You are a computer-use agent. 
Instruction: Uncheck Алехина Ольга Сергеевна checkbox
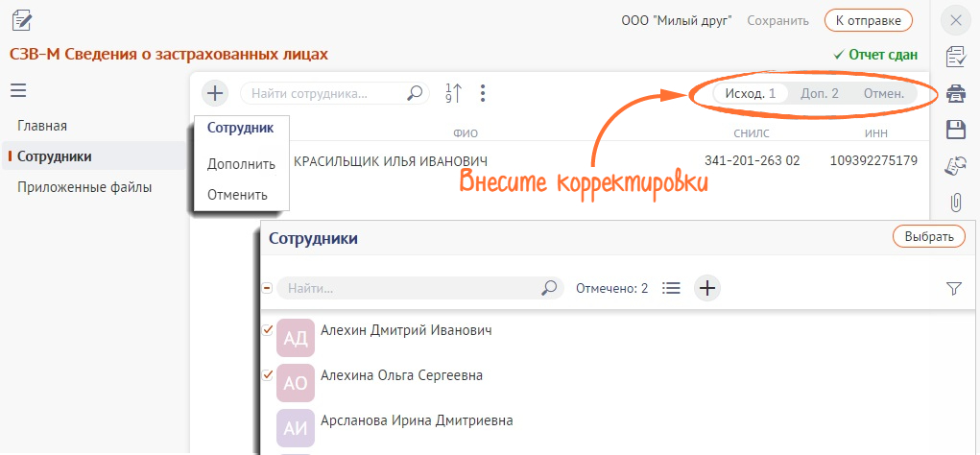point(267,375)
